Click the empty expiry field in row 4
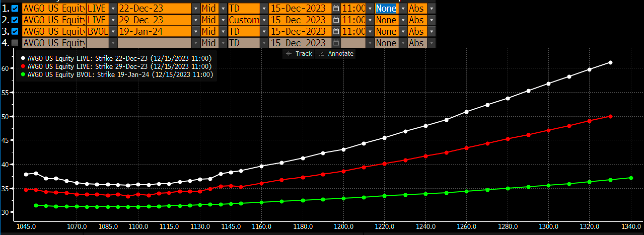 click(x=155, y=43)
